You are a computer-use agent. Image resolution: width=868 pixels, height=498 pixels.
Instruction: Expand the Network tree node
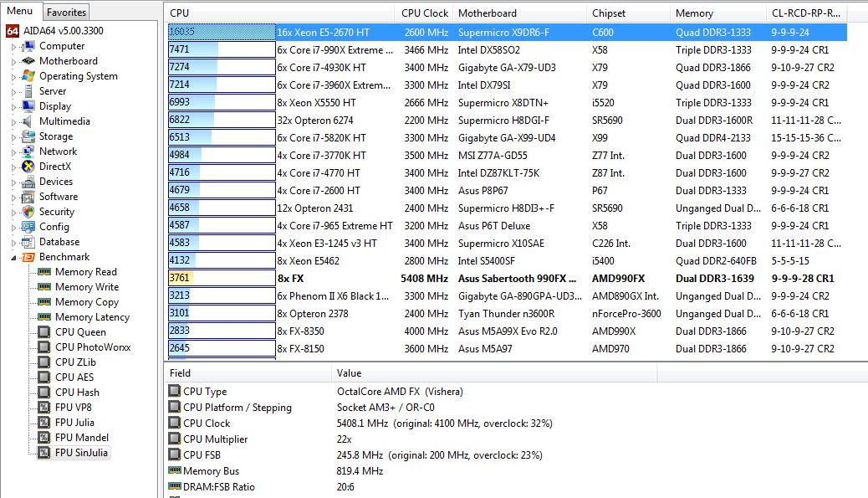click(14, 151)
